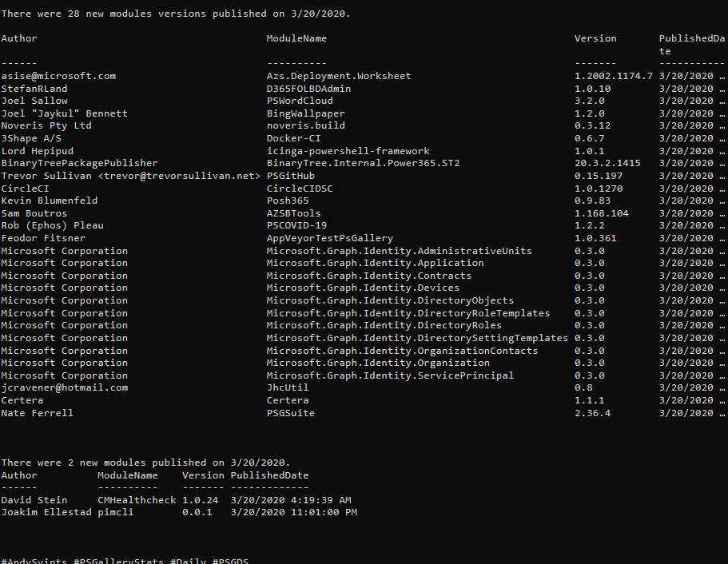Screen dimensions: 728x564
Task: Click author 'Feodor Fitsner'
Action: 43,238
